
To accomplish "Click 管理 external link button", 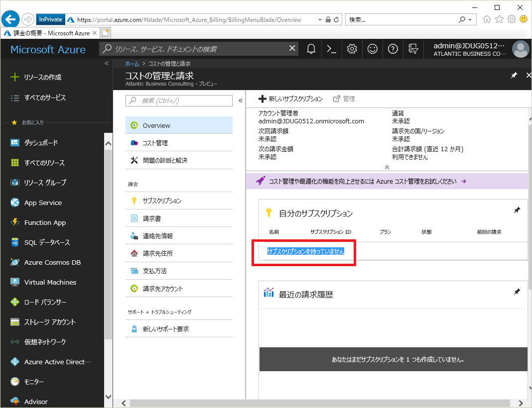I will coord(344,99).
